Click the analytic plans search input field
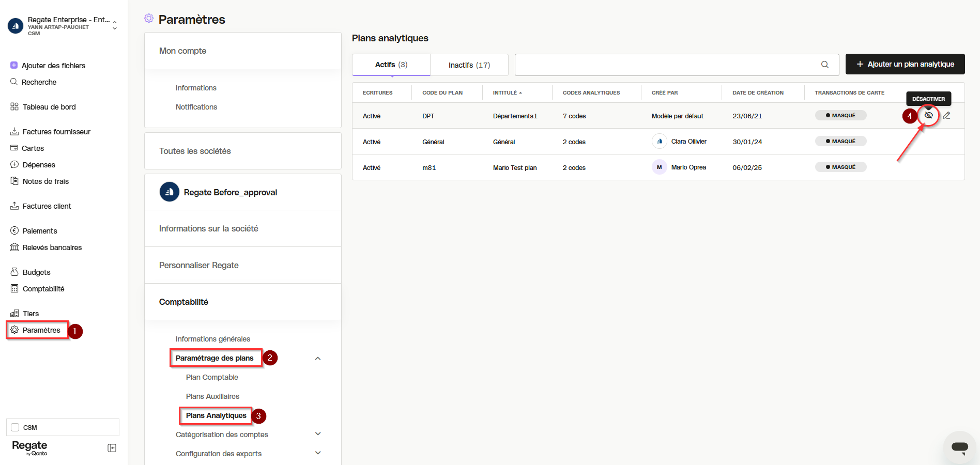980x465 pixels. (677, 65)
